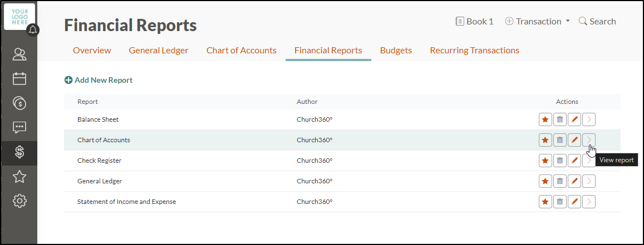Click the Search field in header

tap(597, 22)
